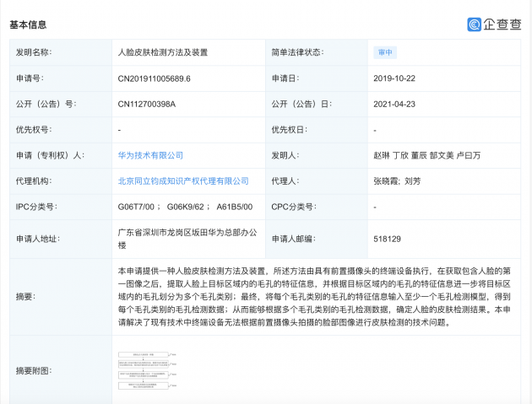
Task: Click IPC class A61B5/00
Action: [235, 207]
